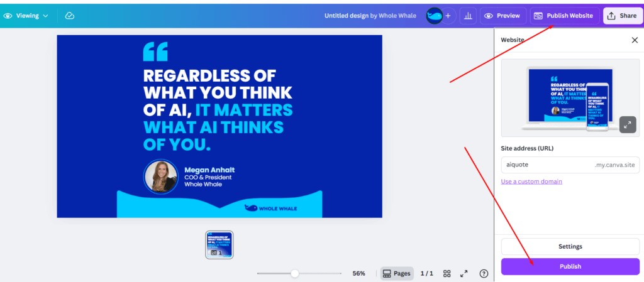
Task: Click the Whole Whale profile avatar
Action: [x=434, y=16]
